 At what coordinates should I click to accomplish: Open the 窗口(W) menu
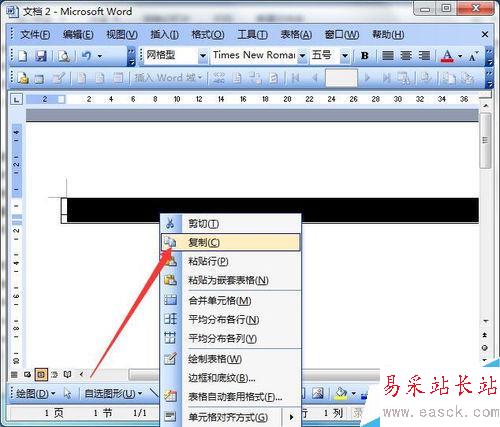[x=342, y=35]
